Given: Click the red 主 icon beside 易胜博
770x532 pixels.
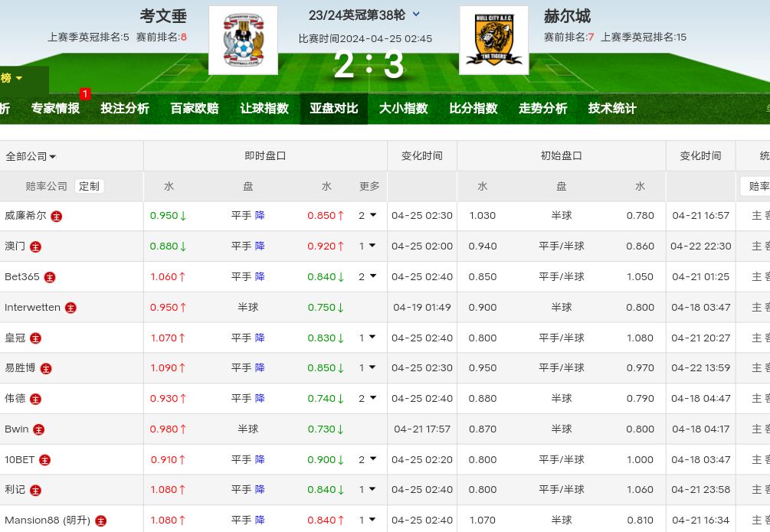Looking at the screenshot, I should 46,368.
